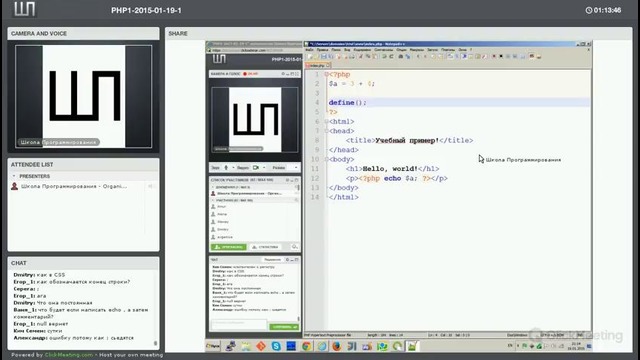640x360 pixels.
Task: Click Save All icon in Notepad++ toolbar
Action: [x=331, y=56]
